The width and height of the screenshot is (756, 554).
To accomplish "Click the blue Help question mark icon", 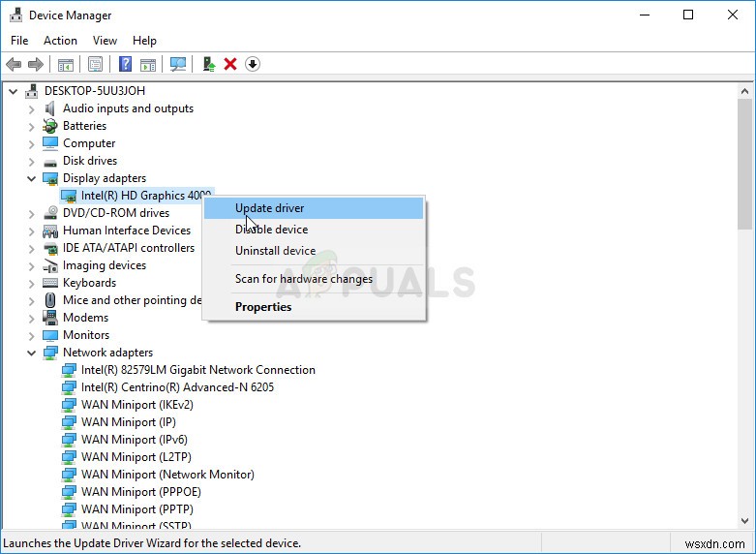I will click(x=125, y=64).
